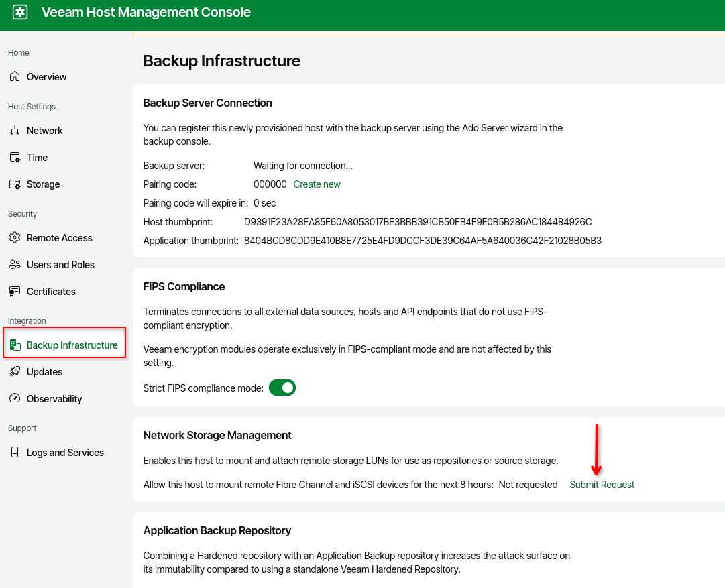Click Submit Request link
The image size is (725, 588).
(602, 485)
